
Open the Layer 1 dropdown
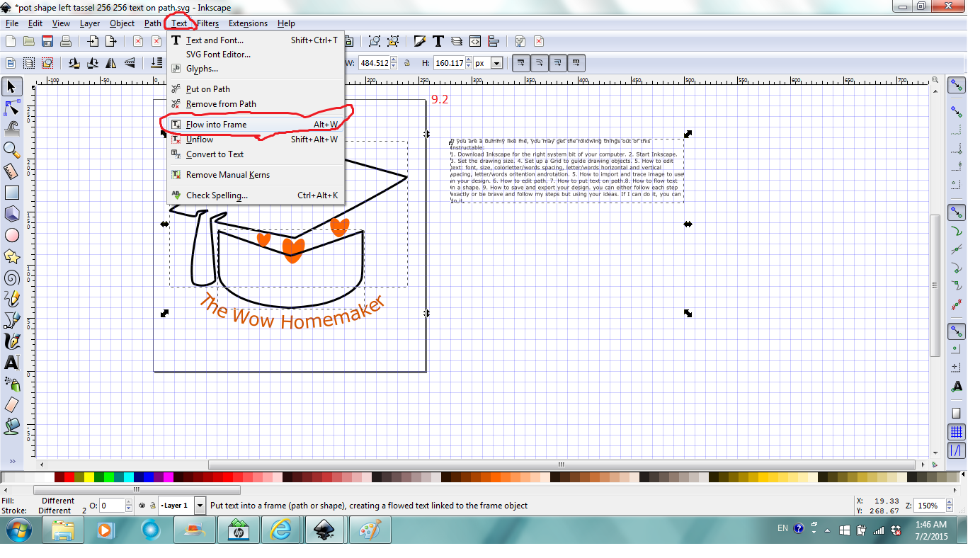pyautogui.click(x=200, y=506)
